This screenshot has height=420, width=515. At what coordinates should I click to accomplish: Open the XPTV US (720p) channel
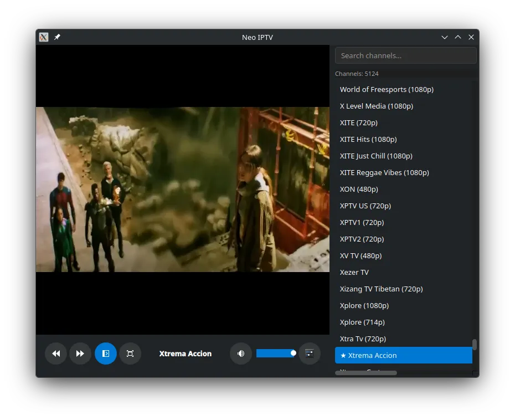(365, 206)
